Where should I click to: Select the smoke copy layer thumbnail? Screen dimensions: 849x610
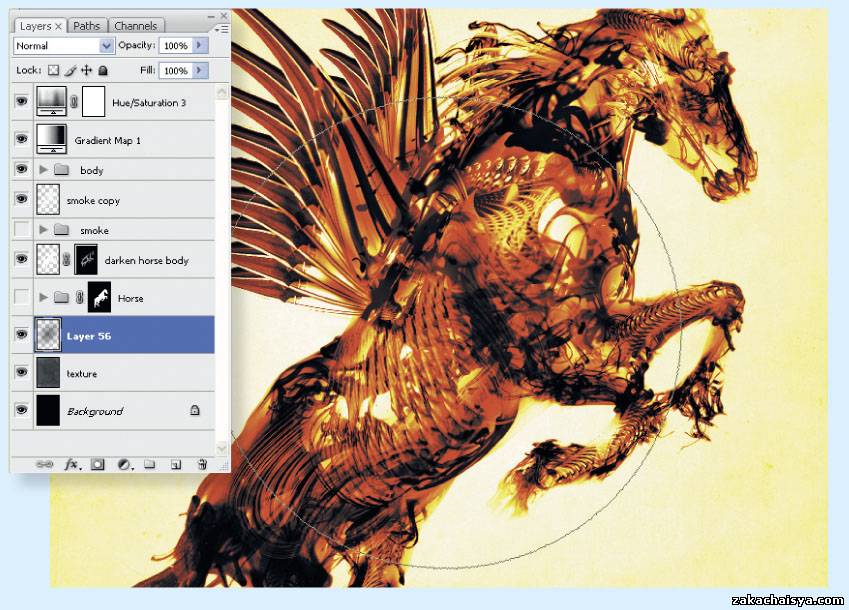point(48,199)
